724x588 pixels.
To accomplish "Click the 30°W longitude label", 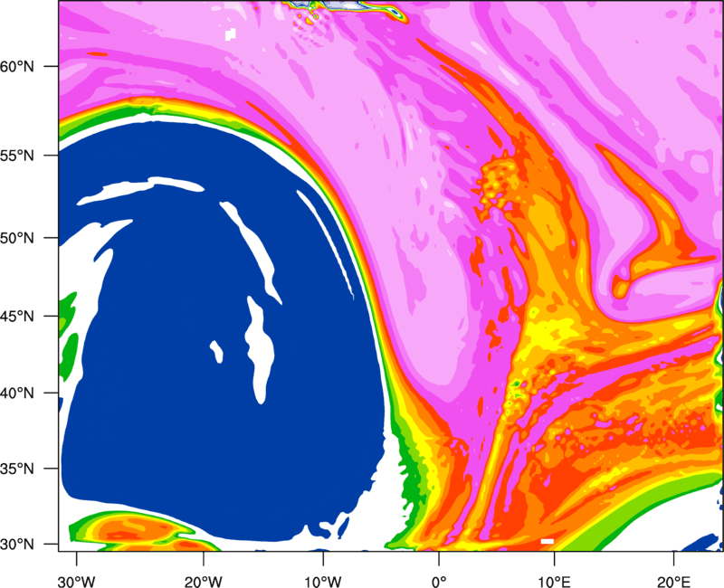I will click(77, 582).
